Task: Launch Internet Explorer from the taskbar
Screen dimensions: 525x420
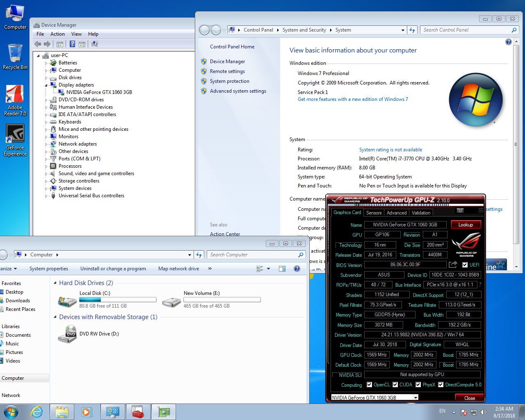Action: (37, 412)
